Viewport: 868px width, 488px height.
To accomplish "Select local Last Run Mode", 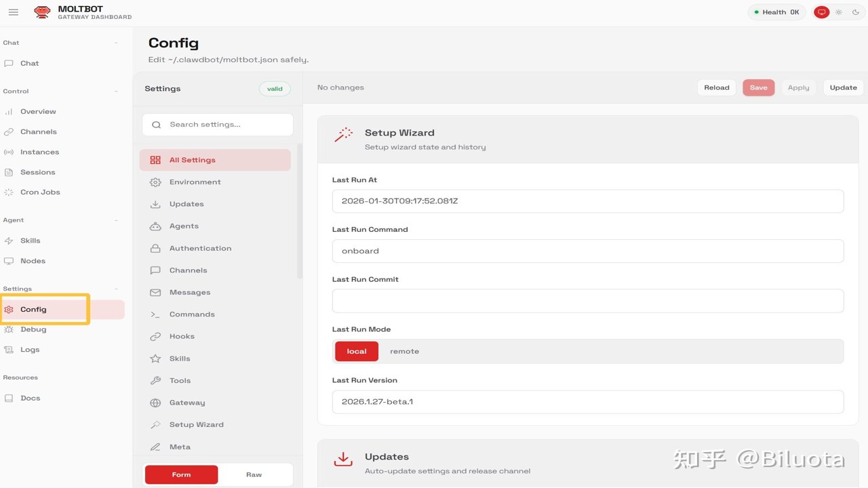I will point(357,351).
